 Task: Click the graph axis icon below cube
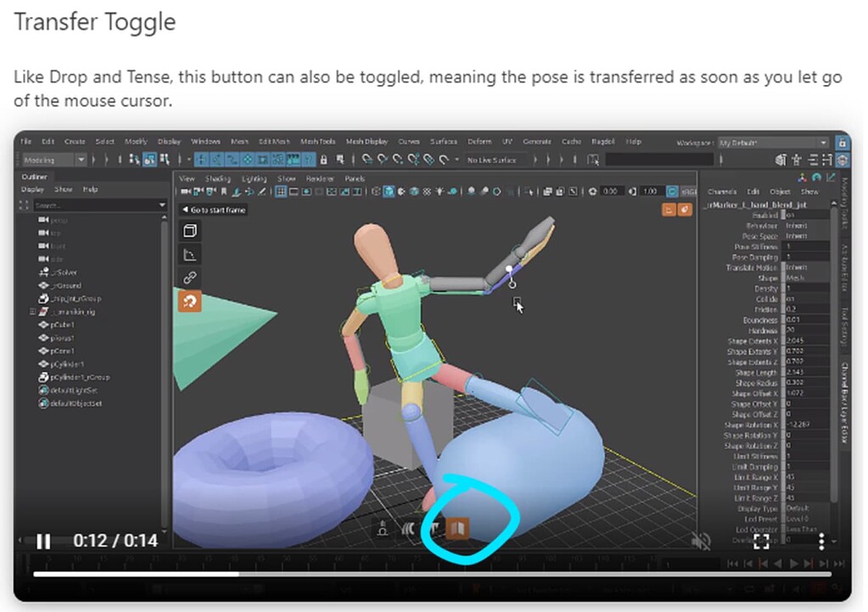point(191,255)
